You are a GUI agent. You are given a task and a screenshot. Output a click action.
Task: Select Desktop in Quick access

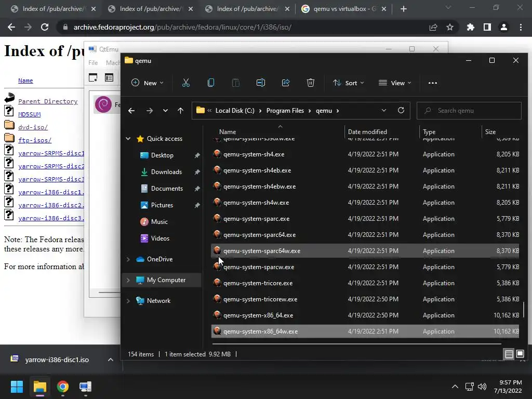pyautogui.click(x=162, y=155)
